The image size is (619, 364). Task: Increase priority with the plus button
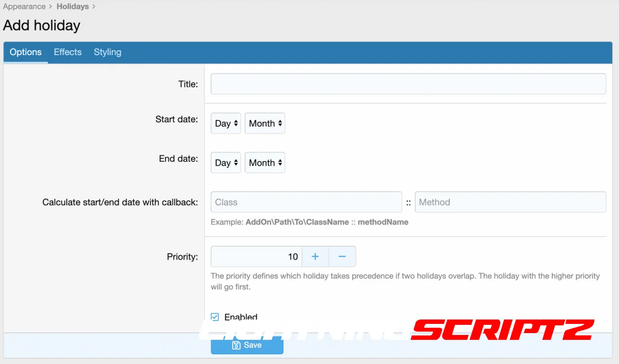pyautogui.click(x=315, y=257)
